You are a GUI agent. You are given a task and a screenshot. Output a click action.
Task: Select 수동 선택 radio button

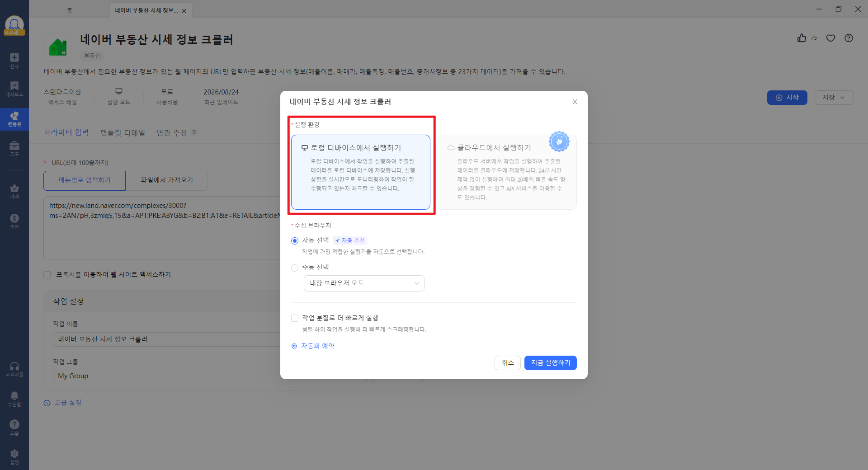pos(295,268)
